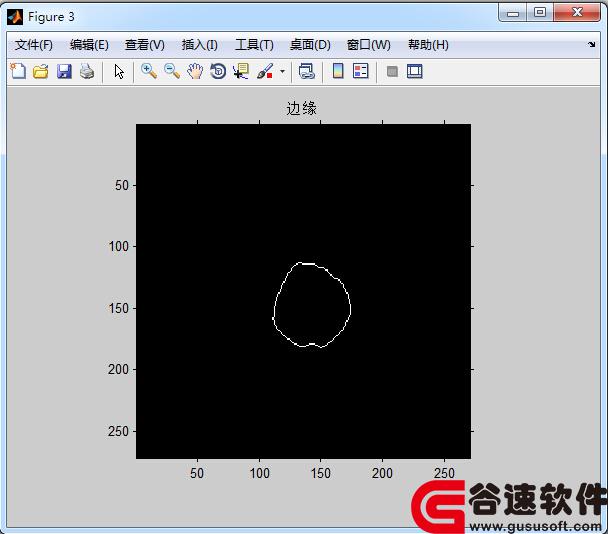Activate the Zoom Out magnifier tool
The height and width of the screenshot is (534, 608).
point(172,71)
